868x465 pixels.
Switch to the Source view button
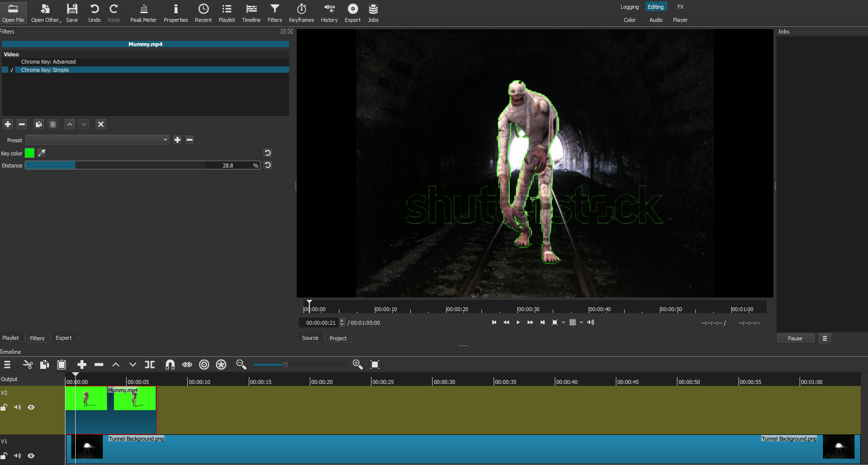pyautogui.click(x=310, y=337)
